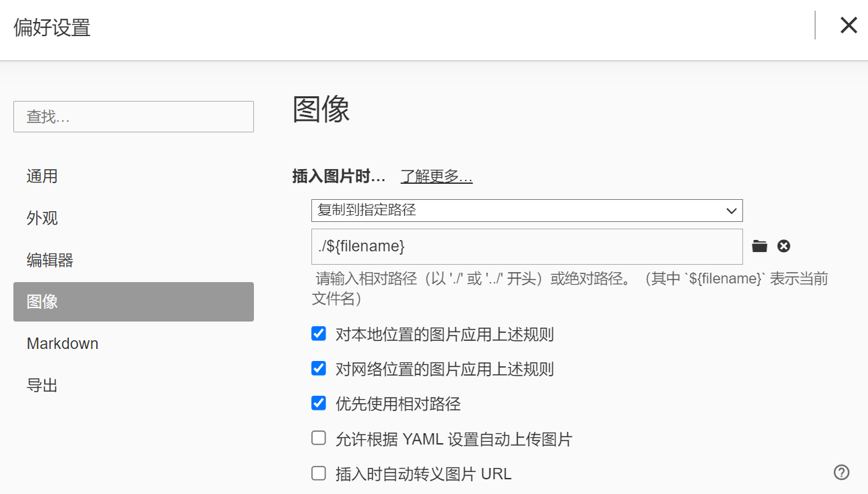Click the image path input field
Viewport: 868px width, 494px height.
(527, 247)
